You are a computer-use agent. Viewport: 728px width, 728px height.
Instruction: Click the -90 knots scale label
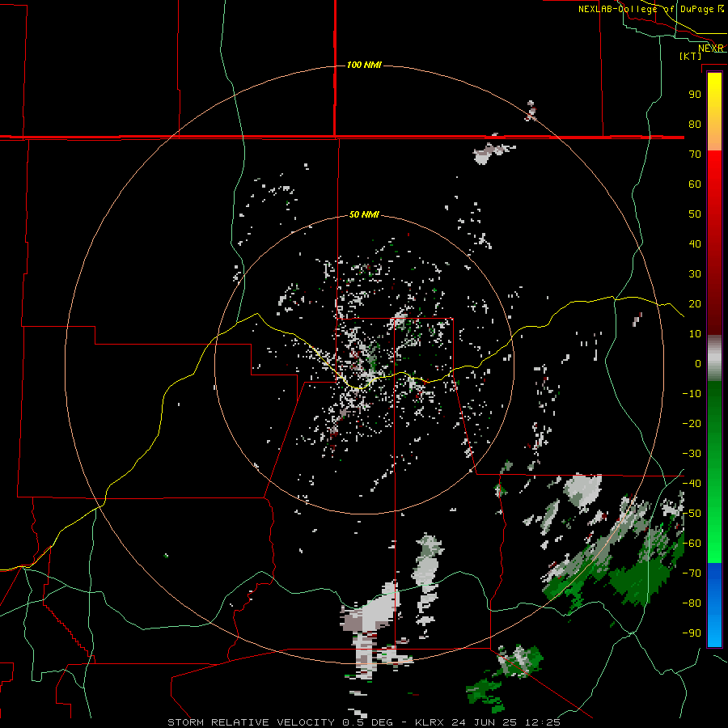coord(692,633)
